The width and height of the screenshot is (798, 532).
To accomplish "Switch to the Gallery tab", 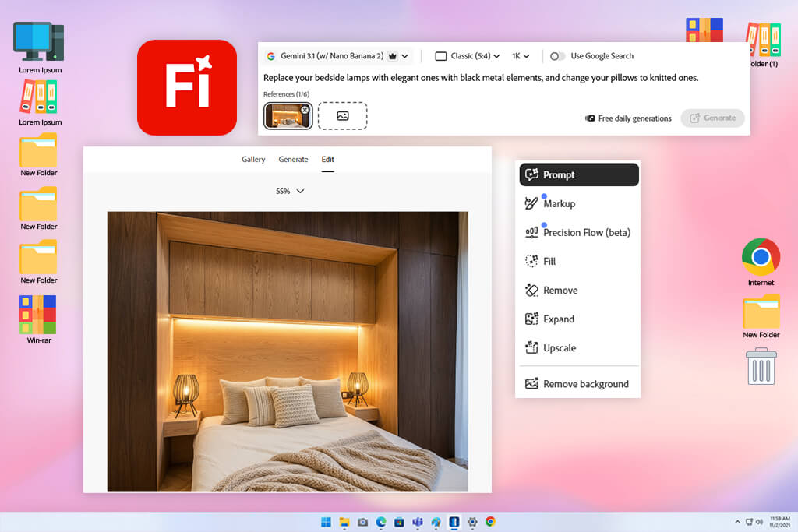I will (x=253, y=159).
